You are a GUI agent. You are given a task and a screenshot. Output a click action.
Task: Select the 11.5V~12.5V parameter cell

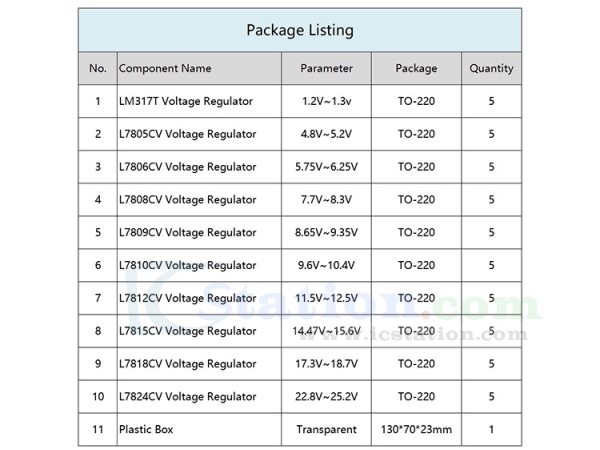pyautogui.click(x=326, y=298)
